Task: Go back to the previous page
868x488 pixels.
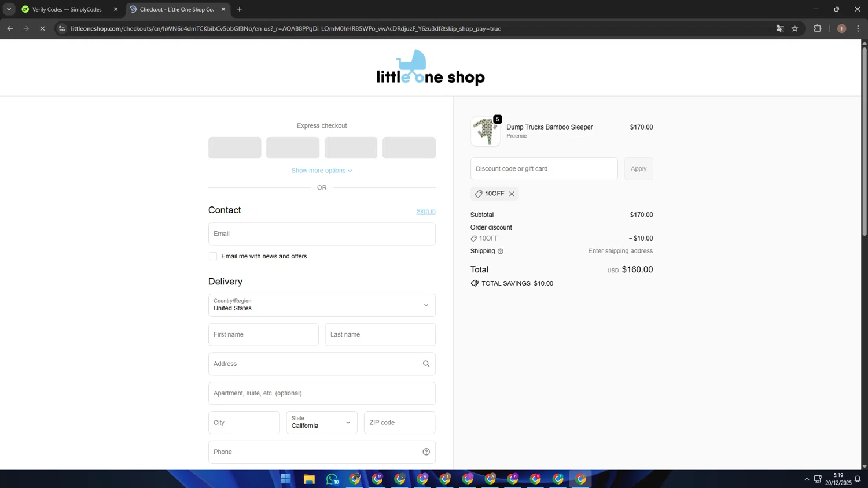Action: point(10,28)
